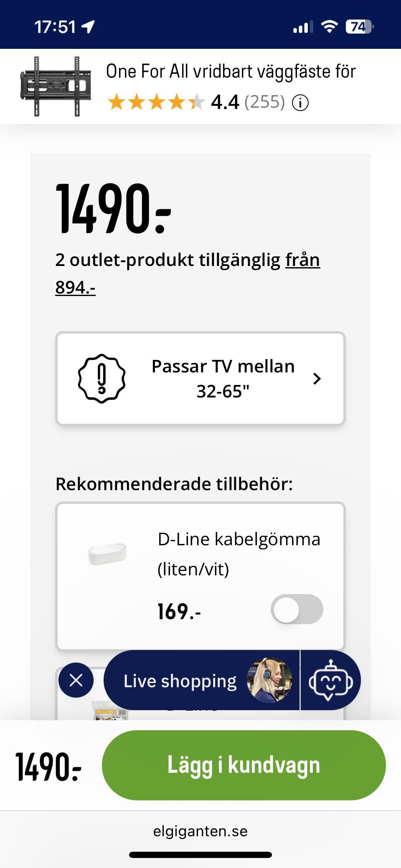Screen dimensions: 401x868
Task: Tap the live shopping agent avatar
Action: click(269, 680)
